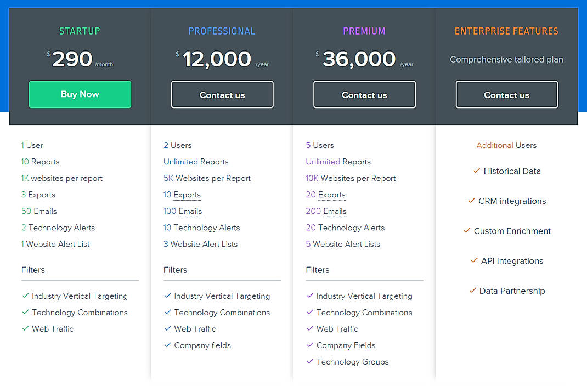Click the Company Fields checkmark under Premium
The image size is (587, 392).
309,345
